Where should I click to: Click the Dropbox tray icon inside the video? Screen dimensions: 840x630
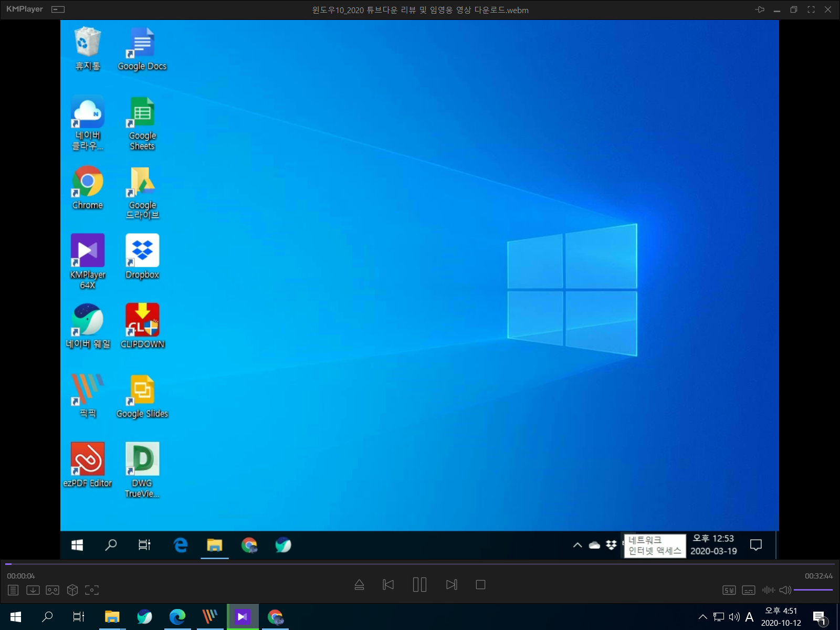611,545
